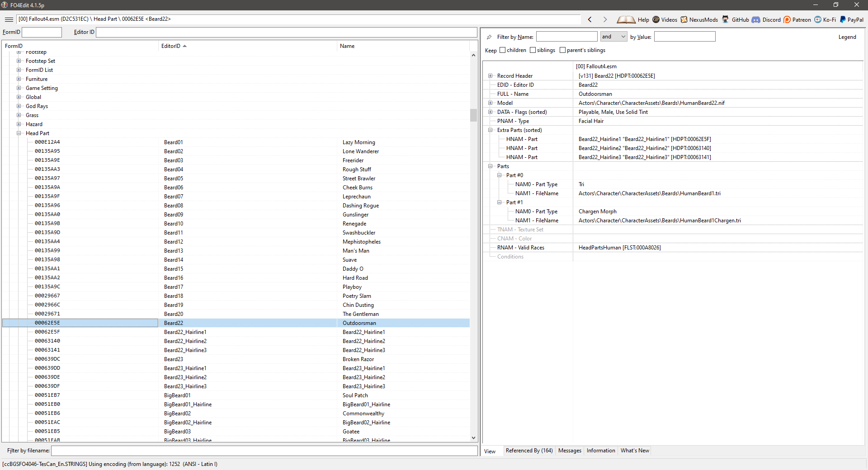
Task: Select the Beard23 Broken Razor row
Action: click(236, 359)
